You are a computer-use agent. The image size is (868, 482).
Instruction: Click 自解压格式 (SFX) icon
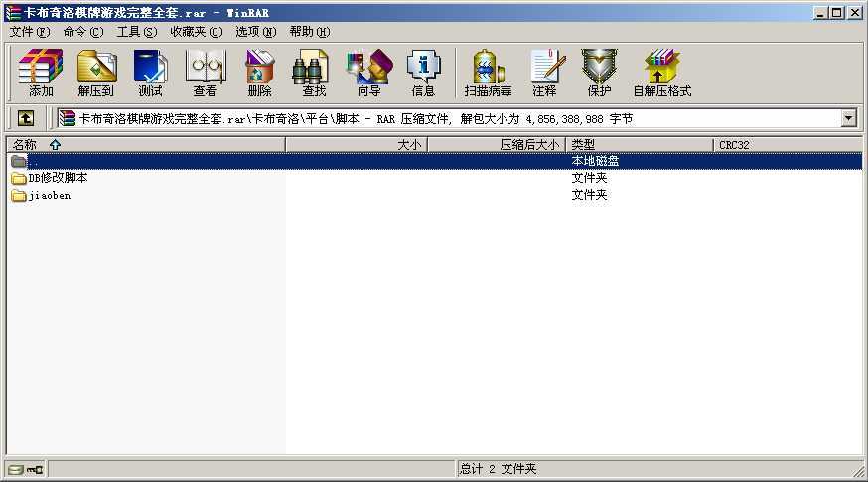662,73
